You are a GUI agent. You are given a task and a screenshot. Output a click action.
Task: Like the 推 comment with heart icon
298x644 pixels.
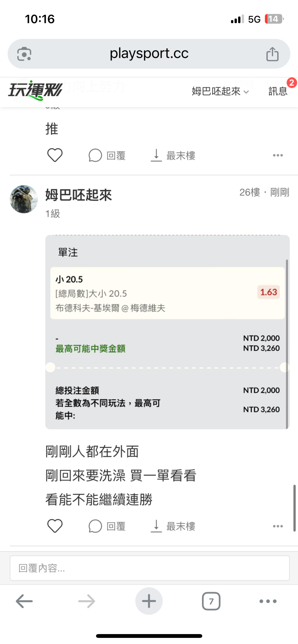55,155
